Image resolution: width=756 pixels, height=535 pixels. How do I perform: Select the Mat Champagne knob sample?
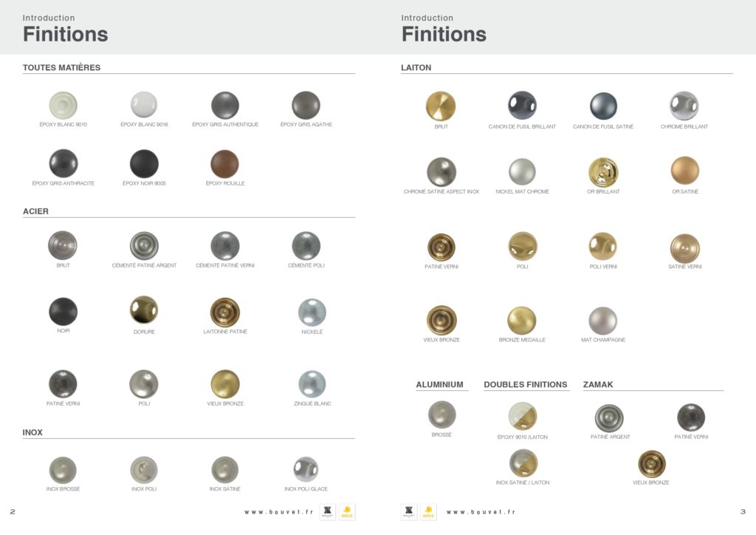[602, 320]
